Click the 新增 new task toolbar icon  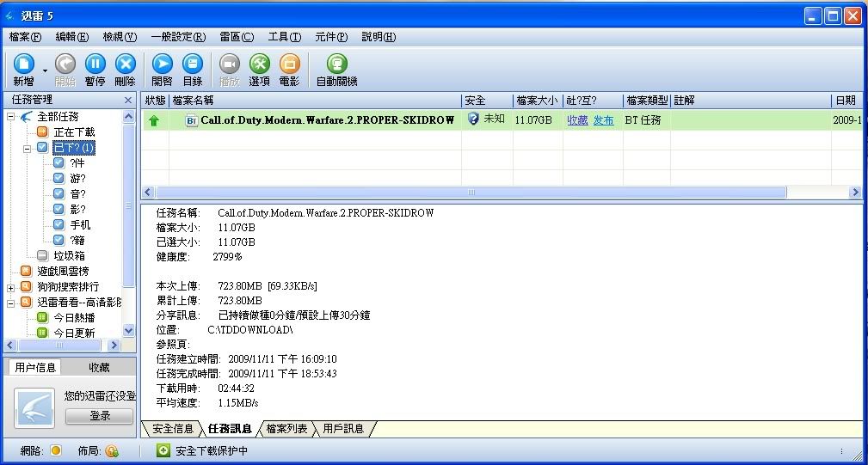[23, 64]
